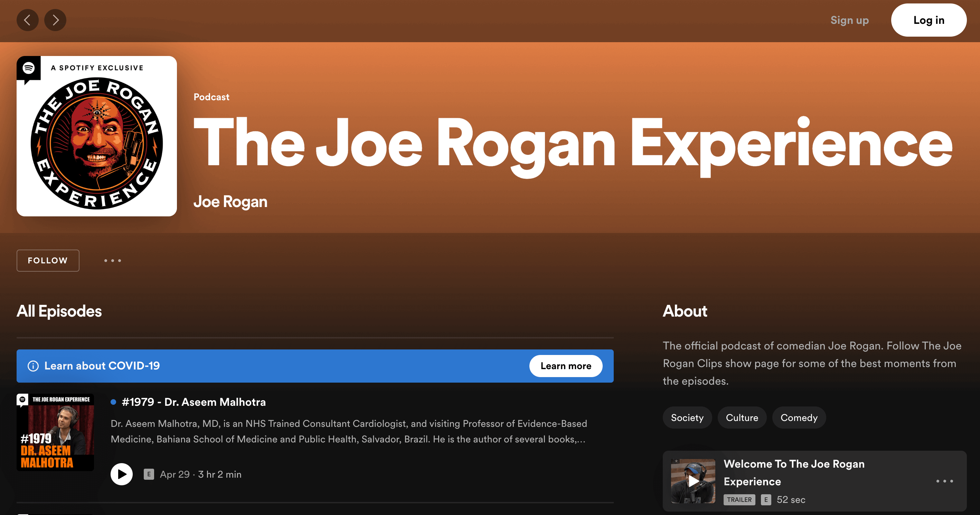Viewport: 980px width, 515px height.
Task: Click the episode #1979 cover thumbnail
Action: (x=55, y=432)
